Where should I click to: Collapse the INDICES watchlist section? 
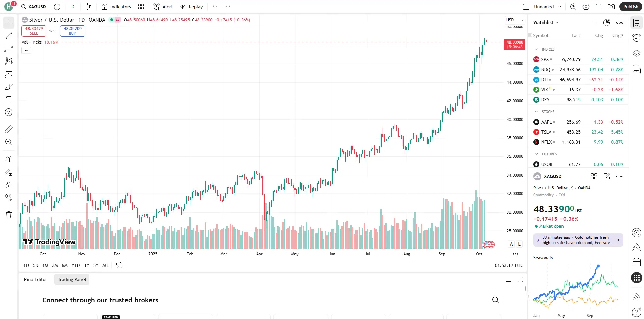coord(536,49)
